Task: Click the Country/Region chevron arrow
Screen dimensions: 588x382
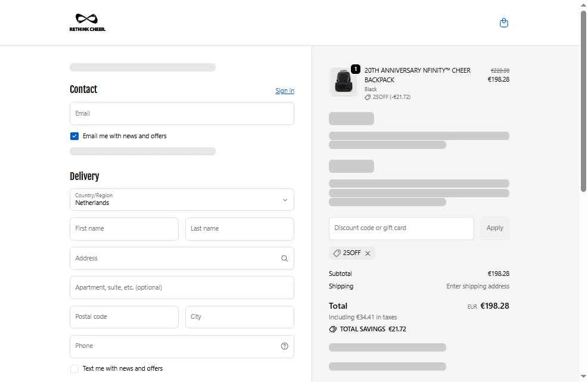Action: coord(285,200)
